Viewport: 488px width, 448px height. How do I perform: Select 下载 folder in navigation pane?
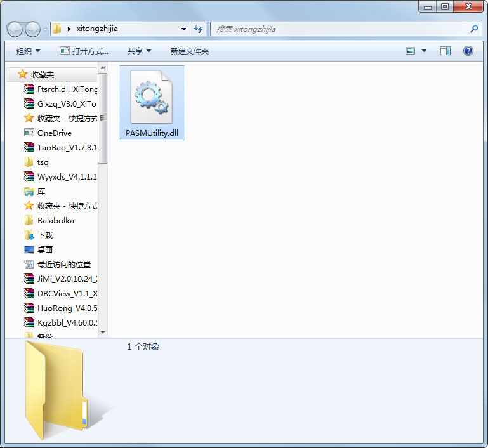tap(44, 235)
